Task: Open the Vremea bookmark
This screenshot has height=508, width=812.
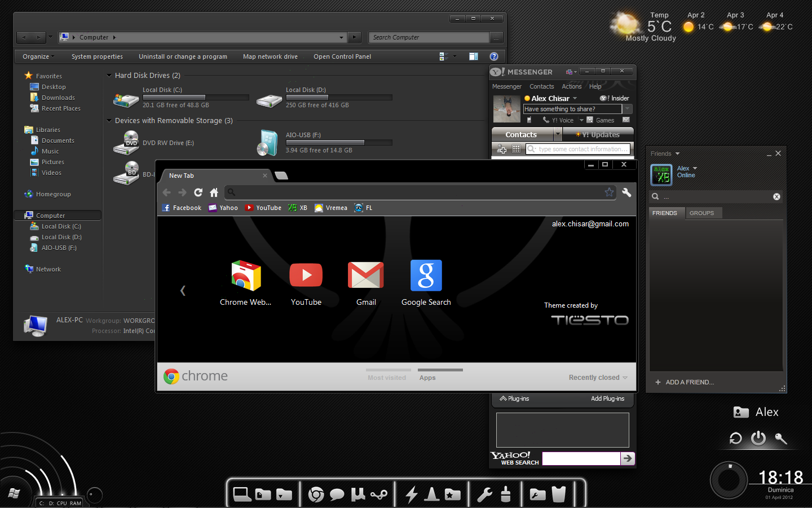Action: click(331, 208)
